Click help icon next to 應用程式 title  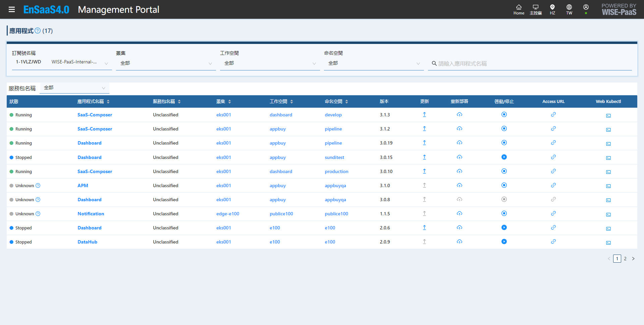click(x=38, y=31)
